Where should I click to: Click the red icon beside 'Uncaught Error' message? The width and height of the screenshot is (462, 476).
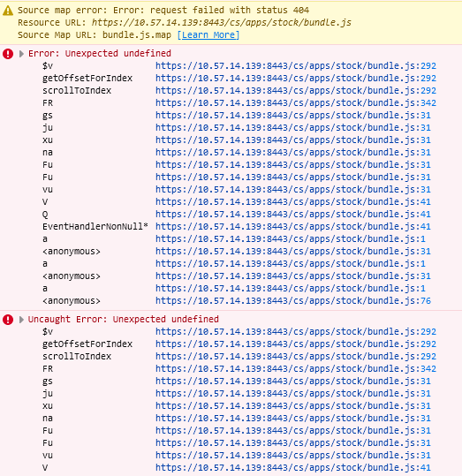(x=8, y=320)
